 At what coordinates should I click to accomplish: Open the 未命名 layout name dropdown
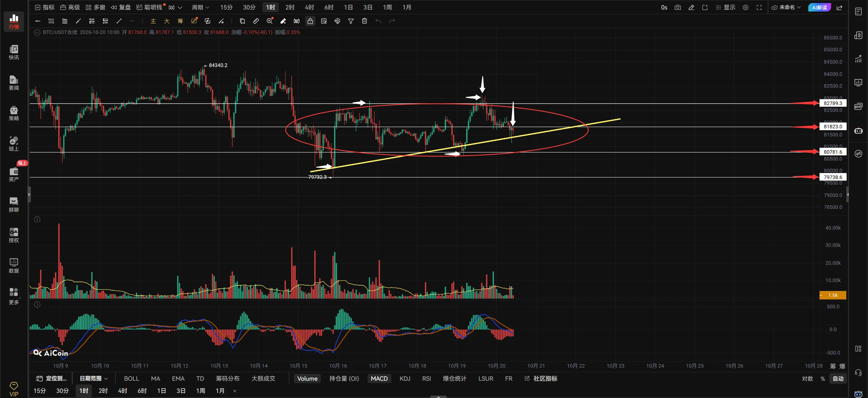[x=786, y=7]
